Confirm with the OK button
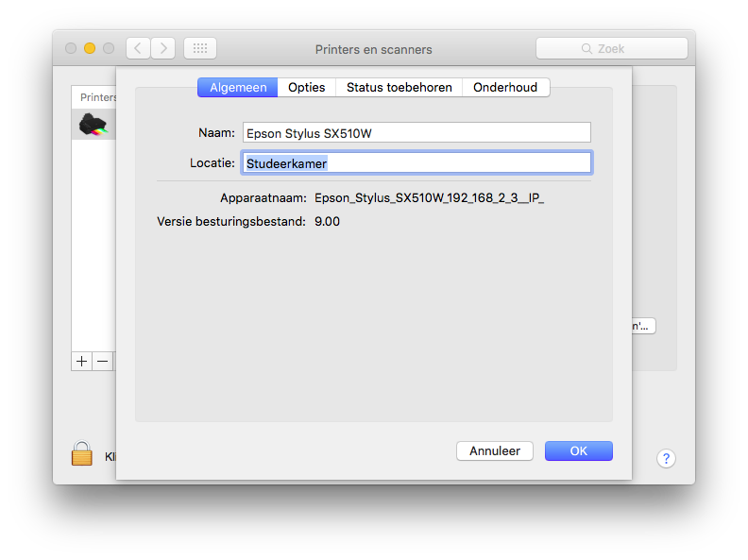The width and height of the screenshot is (748, 560). pos(579,450)
